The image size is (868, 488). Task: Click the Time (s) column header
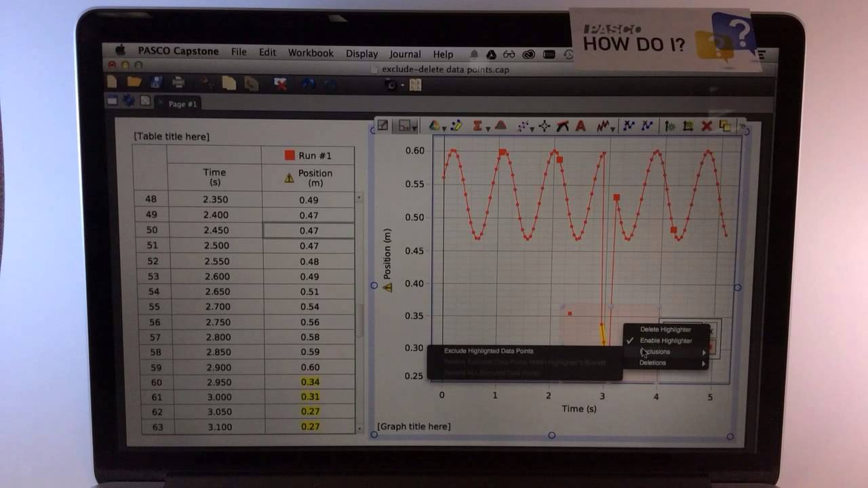coord(214,178)
